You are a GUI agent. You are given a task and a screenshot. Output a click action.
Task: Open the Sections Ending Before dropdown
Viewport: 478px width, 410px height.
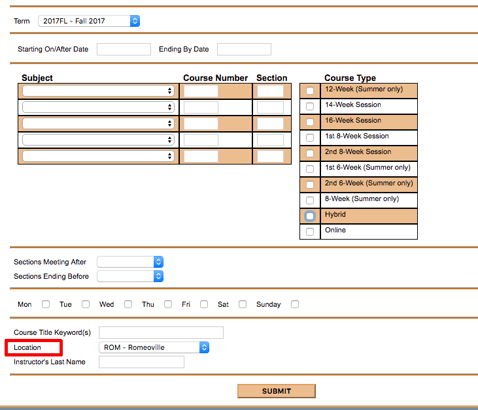(x=130, y=276)
